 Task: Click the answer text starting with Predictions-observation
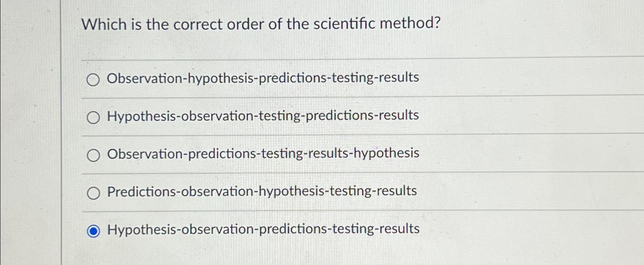(261, 191)
